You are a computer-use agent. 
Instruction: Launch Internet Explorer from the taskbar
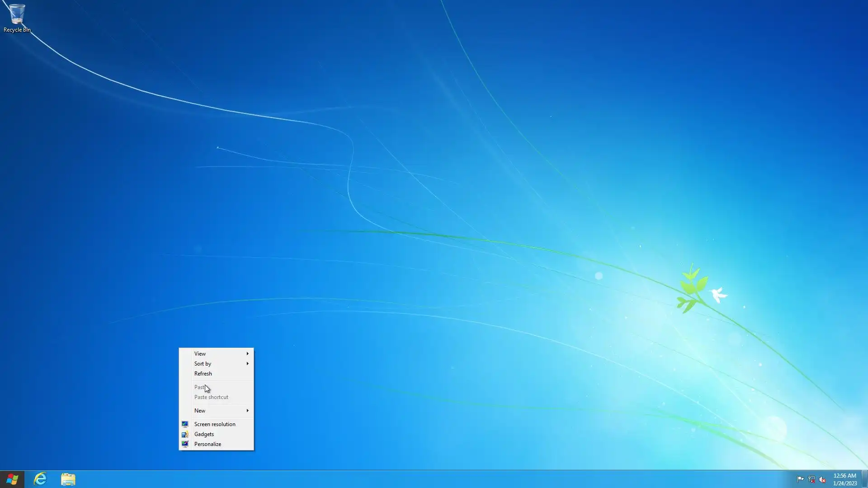(40, 479)
